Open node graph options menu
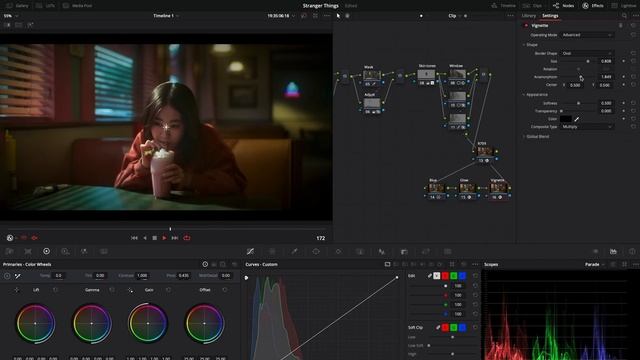 point(510,16)
